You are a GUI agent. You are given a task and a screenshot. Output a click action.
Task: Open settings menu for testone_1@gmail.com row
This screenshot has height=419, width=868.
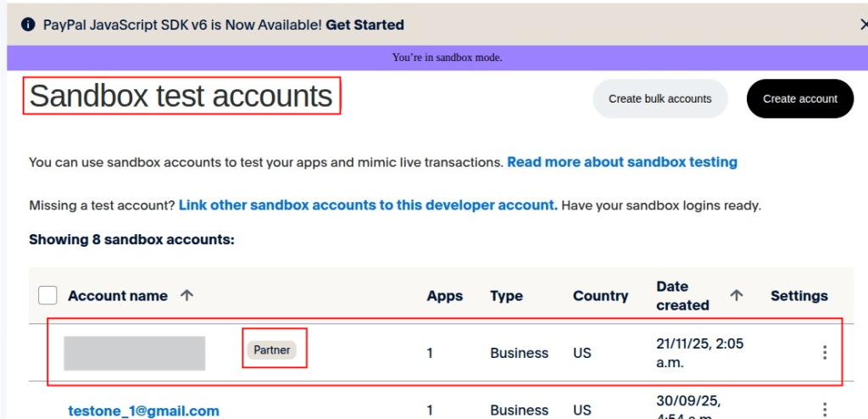point(825,411)
